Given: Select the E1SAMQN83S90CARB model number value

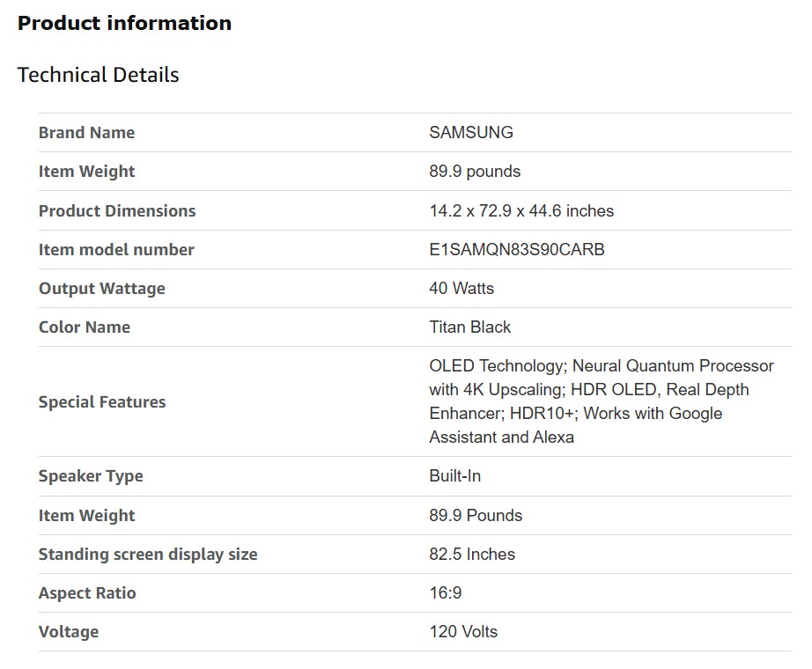Looking at the screenshot, I should (517, 250).
